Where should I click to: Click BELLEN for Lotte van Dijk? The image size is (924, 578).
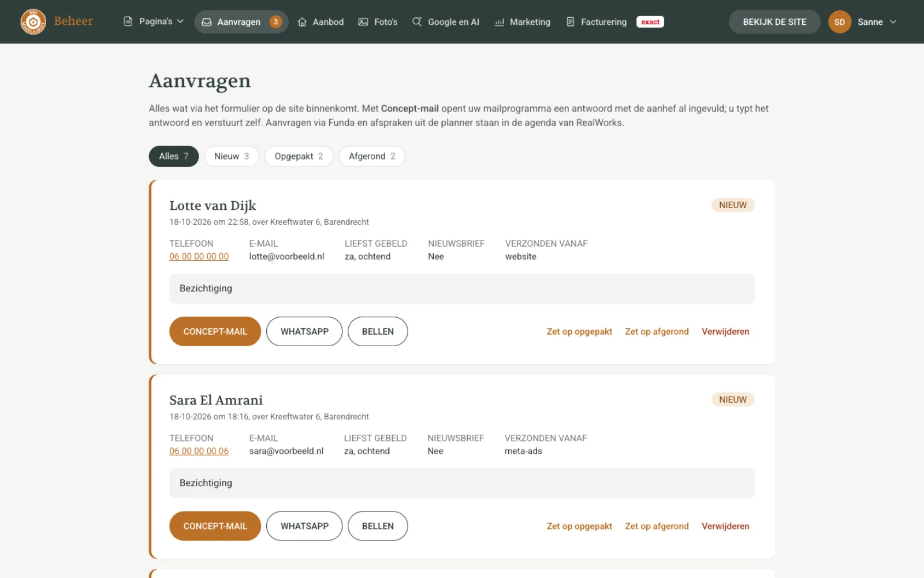click(378, 331)
